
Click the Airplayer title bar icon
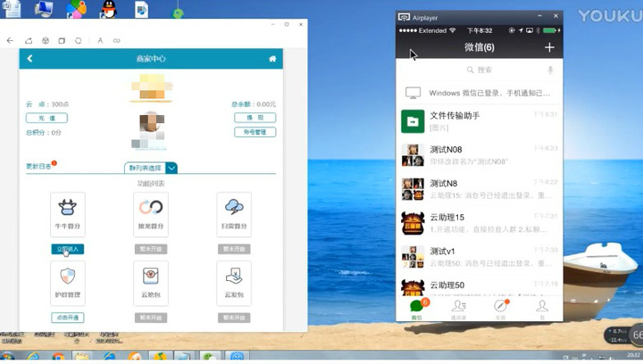click(404, 17)
